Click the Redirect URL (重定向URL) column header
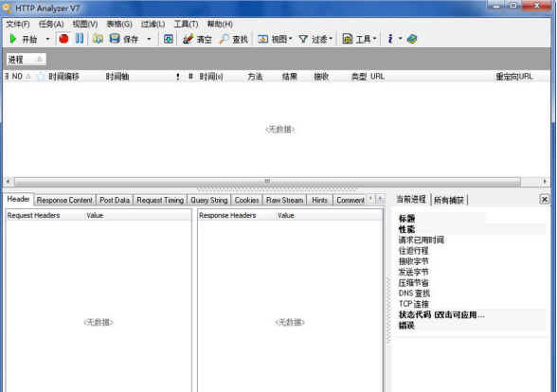Screen dimensions: 557x392 (x=514, y=77)
